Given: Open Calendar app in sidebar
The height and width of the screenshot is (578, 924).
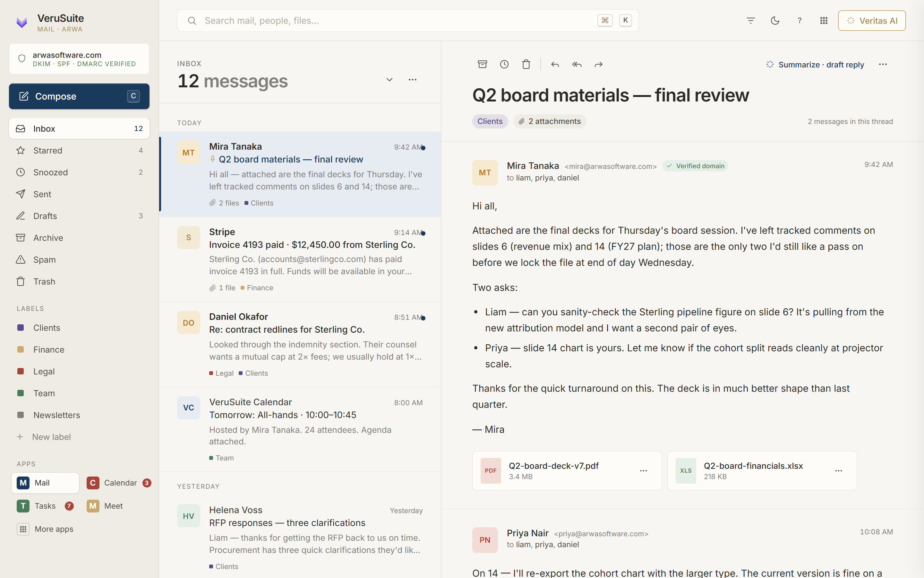Looking at the screenshot, I should click(x=118, y=483).
